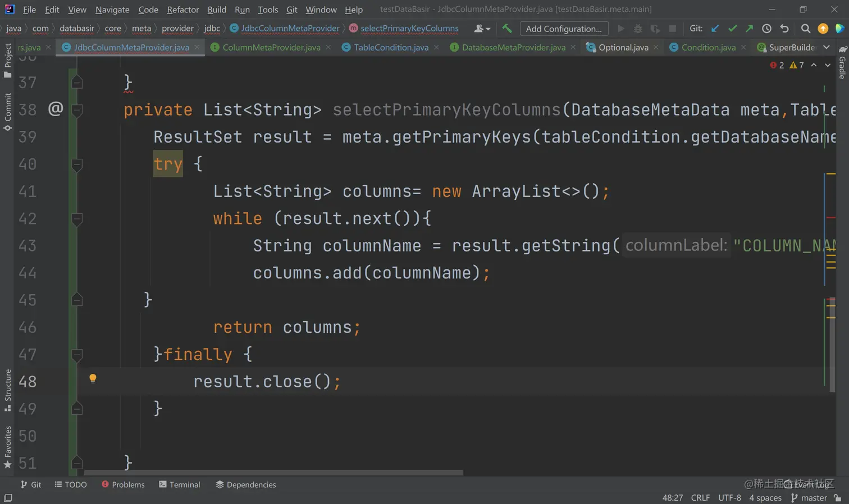Close the JdbcColumnMetaProvider.java tab

(197, 47)
